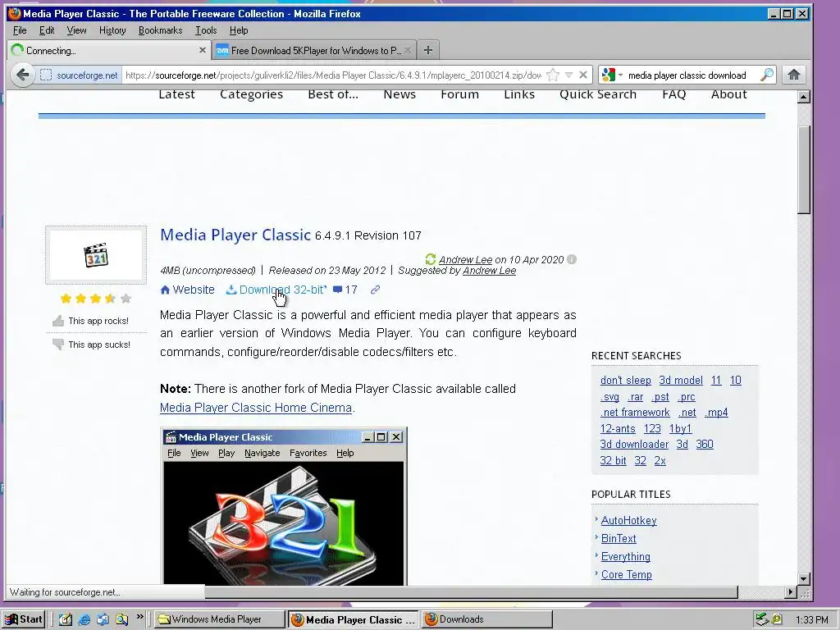This screenshot has width=840, height=630.
Task: Open popular title AutoHotkey
Action: pos(629,520)
